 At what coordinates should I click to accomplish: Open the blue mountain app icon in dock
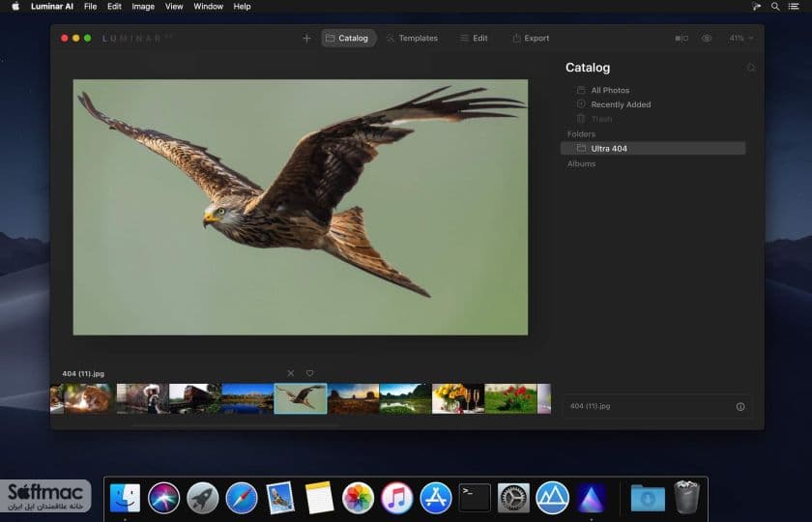(552, 498)
